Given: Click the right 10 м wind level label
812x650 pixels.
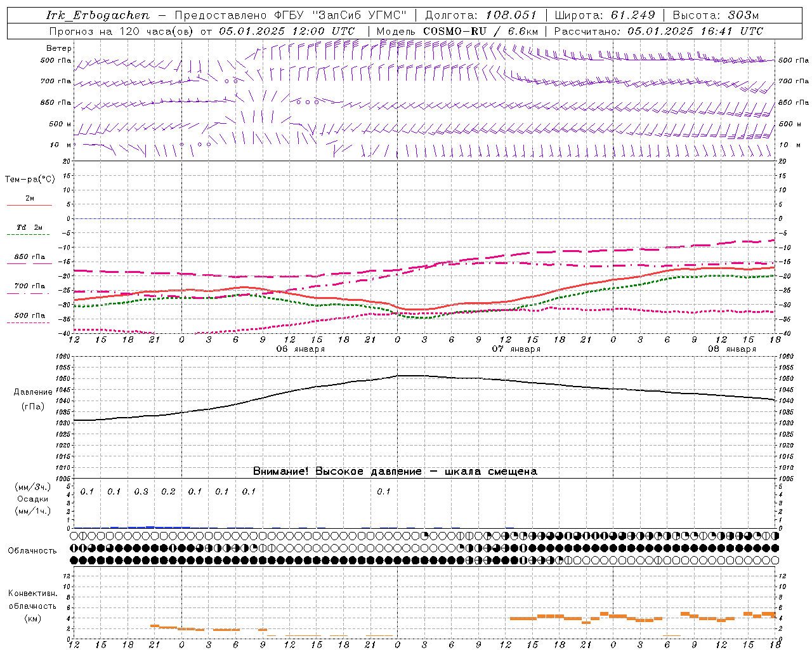Looking at the screenshot, I should click(x=790, y=145).
